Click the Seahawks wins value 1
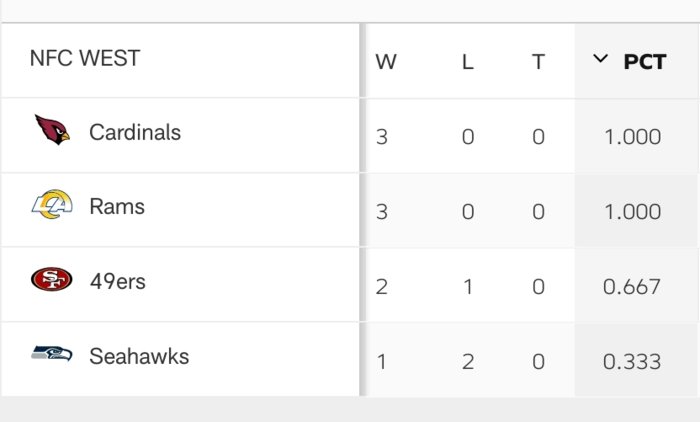 pos(382,361)
